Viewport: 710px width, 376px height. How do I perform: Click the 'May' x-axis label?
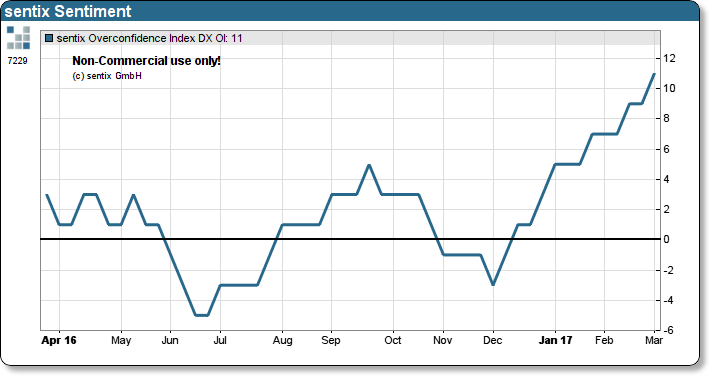[121, 340]
